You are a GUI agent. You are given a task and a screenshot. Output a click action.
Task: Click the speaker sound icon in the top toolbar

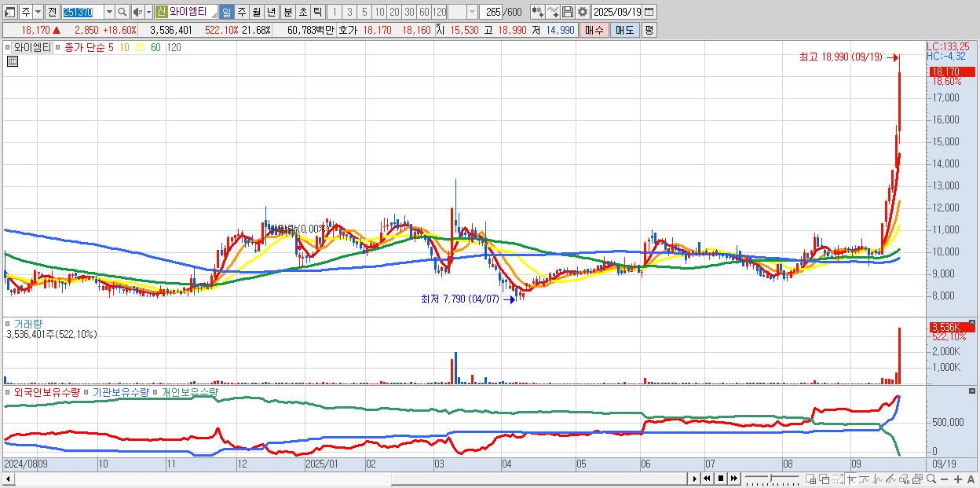coord(137,12)
